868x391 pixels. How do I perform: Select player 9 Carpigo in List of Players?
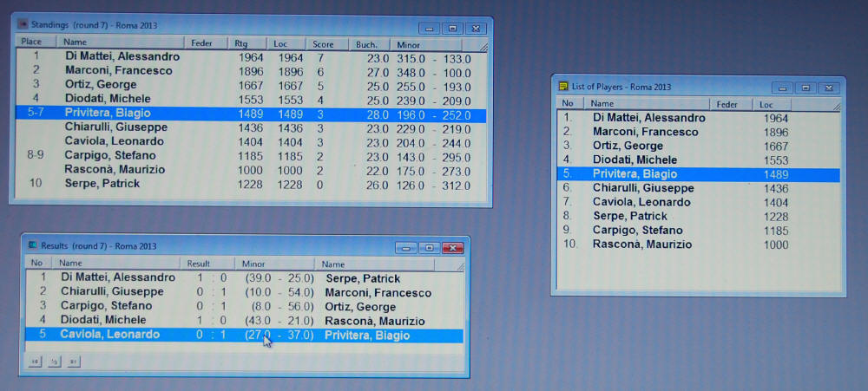698,231
